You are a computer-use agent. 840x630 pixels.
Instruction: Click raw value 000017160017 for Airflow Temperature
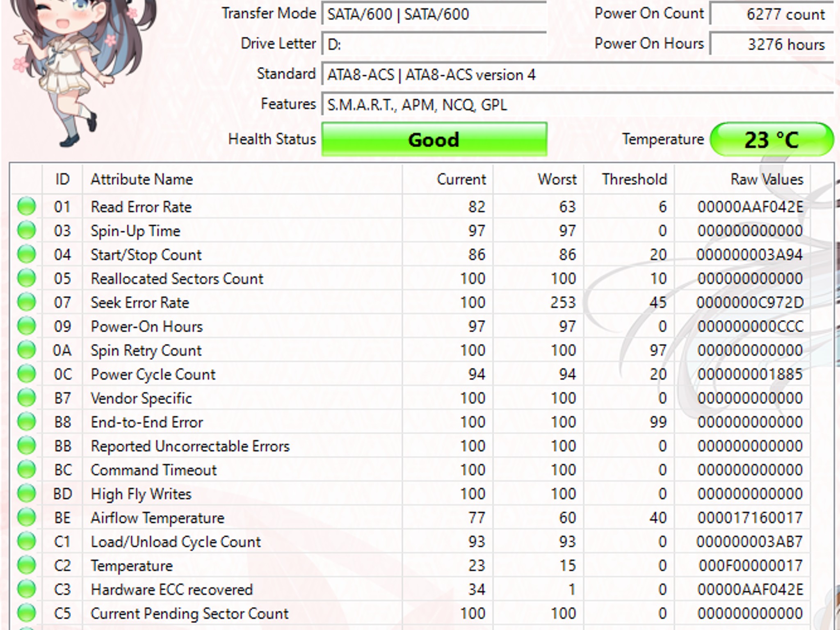[x=750, y=518]
